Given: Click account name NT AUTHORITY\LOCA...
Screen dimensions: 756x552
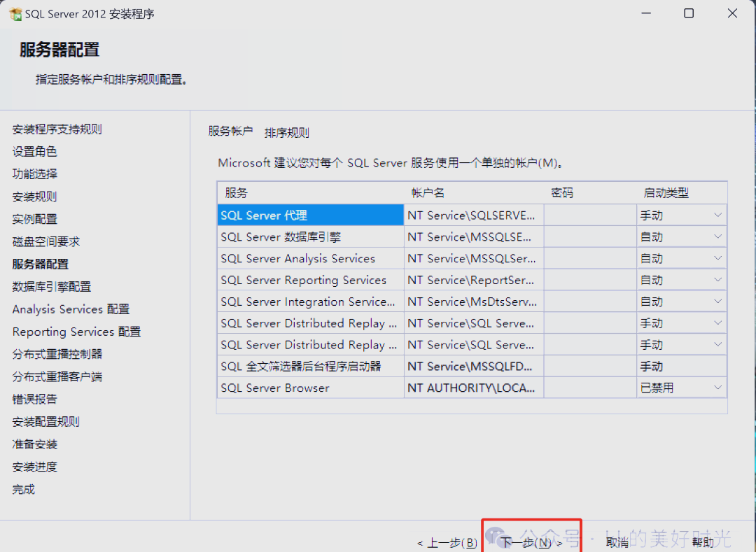Looking at the screenshot, I should click(x=474, y=388).
